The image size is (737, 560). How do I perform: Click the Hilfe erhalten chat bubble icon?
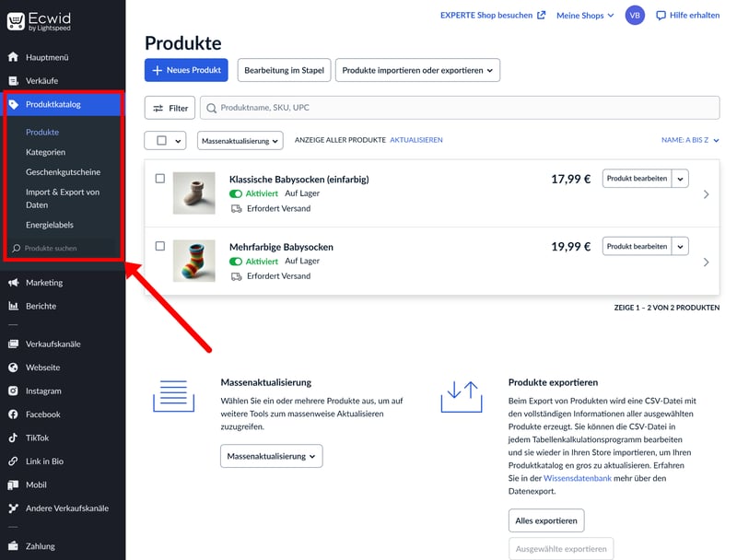pyautogui.click(x=661, y=16)
